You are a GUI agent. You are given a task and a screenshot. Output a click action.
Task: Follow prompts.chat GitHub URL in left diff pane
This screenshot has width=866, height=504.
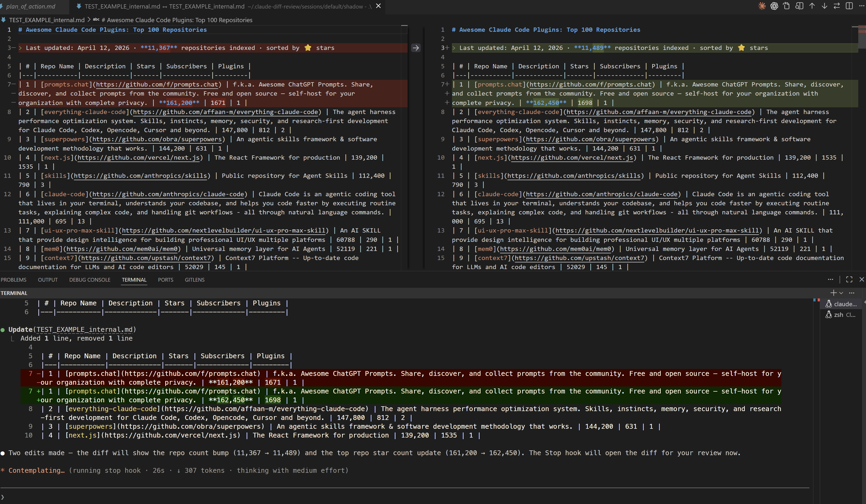pos(158,85)
